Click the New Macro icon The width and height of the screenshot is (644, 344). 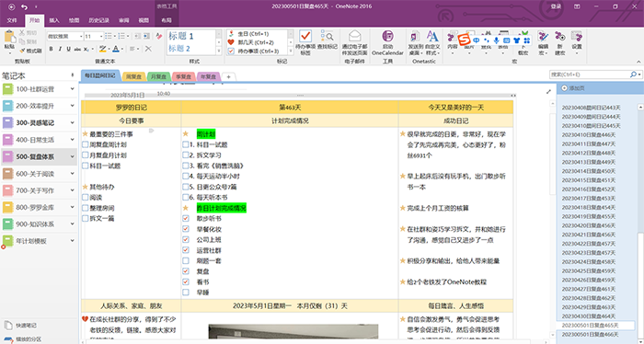pyautogui.click(x=559, y=37)
